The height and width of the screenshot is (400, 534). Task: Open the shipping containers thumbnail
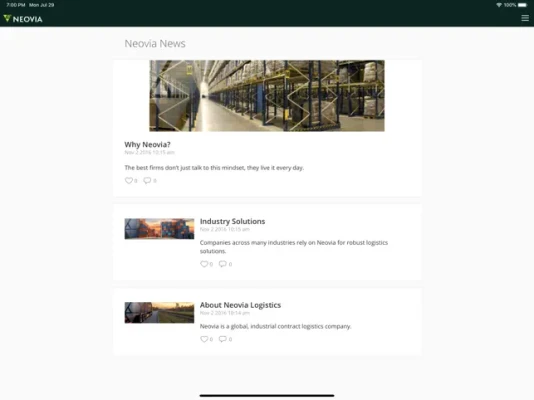click(159, 229)
